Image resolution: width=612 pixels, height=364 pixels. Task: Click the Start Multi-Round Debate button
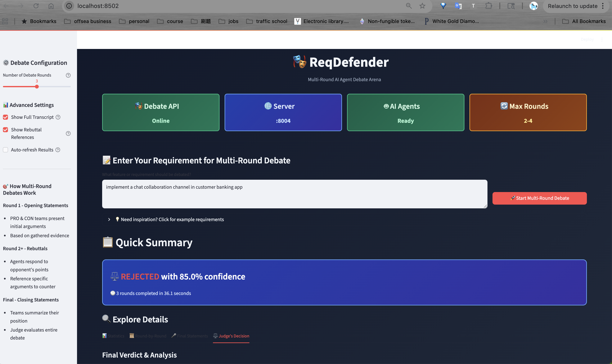(x=539, y=198)
